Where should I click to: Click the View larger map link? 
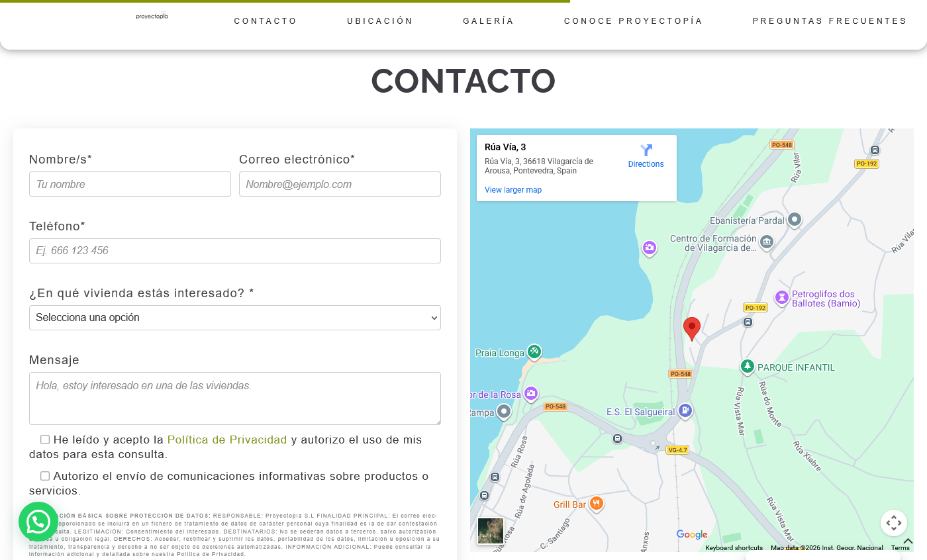[x=513, y=190]
